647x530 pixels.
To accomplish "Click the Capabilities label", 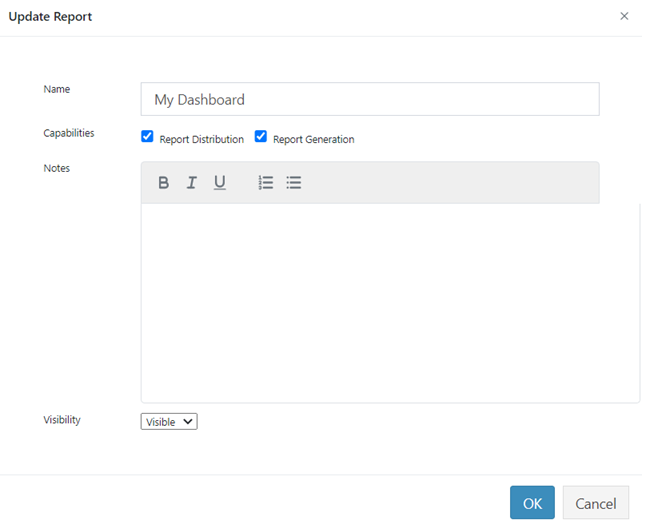I will click(x=69, y=133).
